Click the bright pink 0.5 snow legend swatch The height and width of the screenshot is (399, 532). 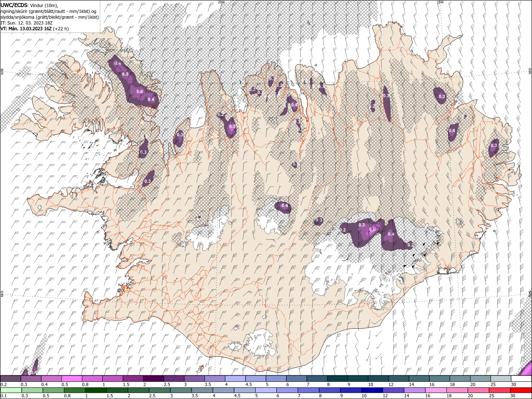pyautogui.click(x=71, y=379)
